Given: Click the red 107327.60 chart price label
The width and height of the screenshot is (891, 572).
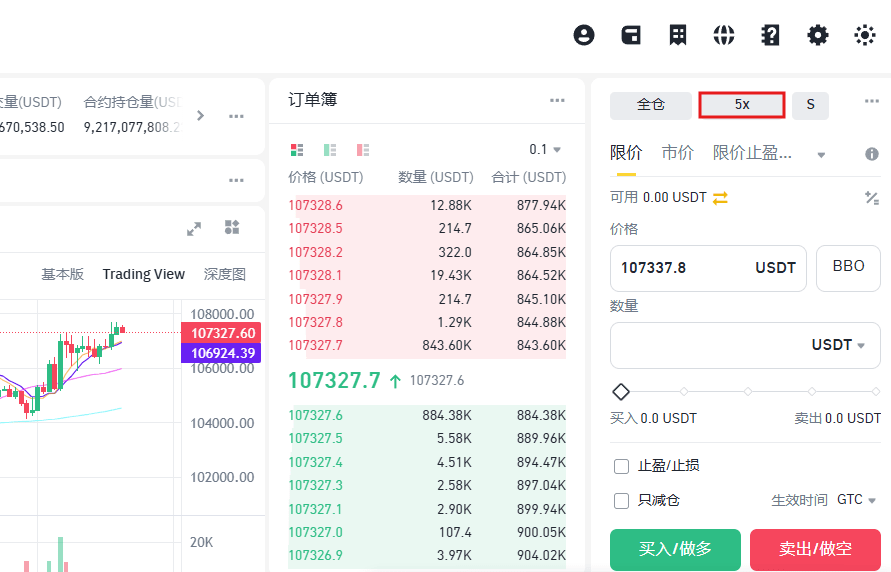Looking at the screenshot, I should (x=221, y=333).
